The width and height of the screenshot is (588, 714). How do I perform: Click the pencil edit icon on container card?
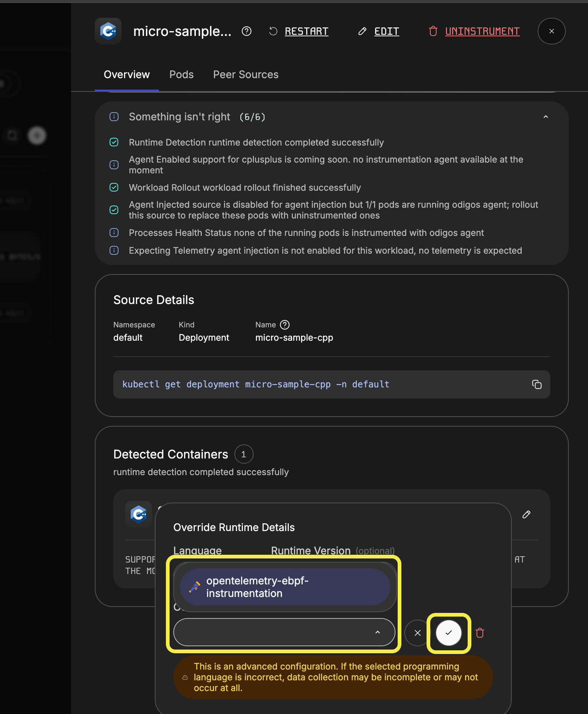(526, 514)
